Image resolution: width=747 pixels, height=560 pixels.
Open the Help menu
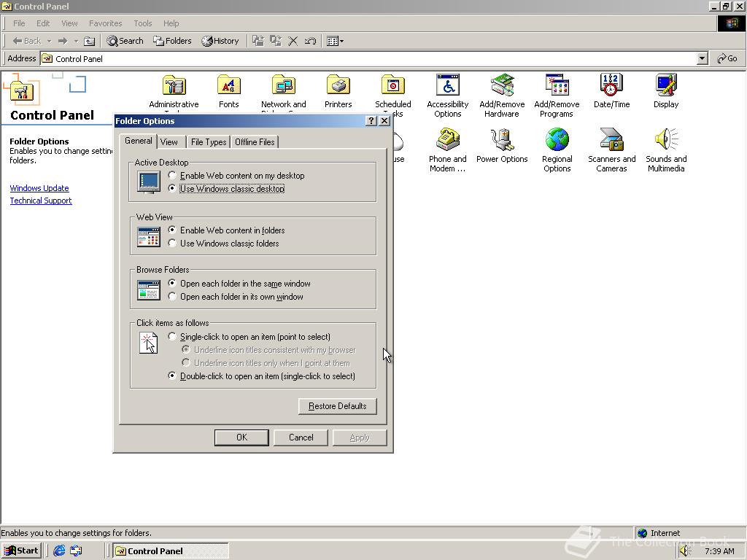[171, 23]
